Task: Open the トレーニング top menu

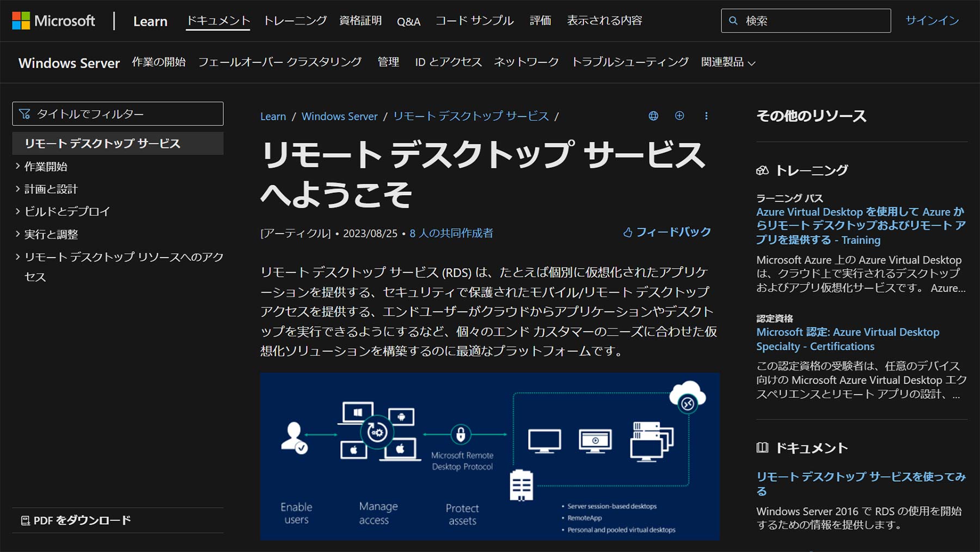Action: click(x=295, y=21)
